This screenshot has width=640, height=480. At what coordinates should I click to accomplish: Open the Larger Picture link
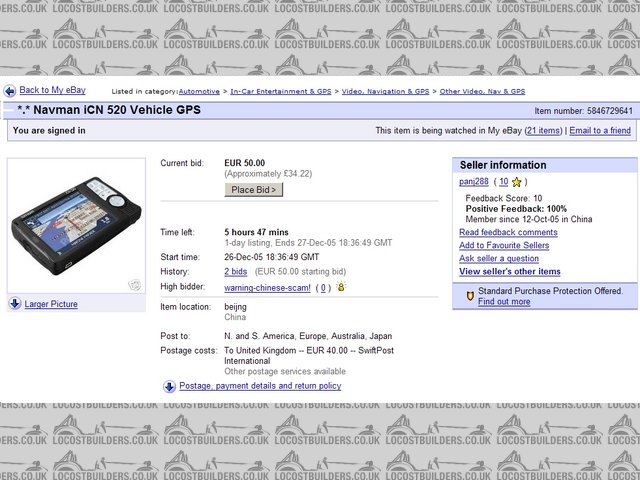click(x=51, y=304)
